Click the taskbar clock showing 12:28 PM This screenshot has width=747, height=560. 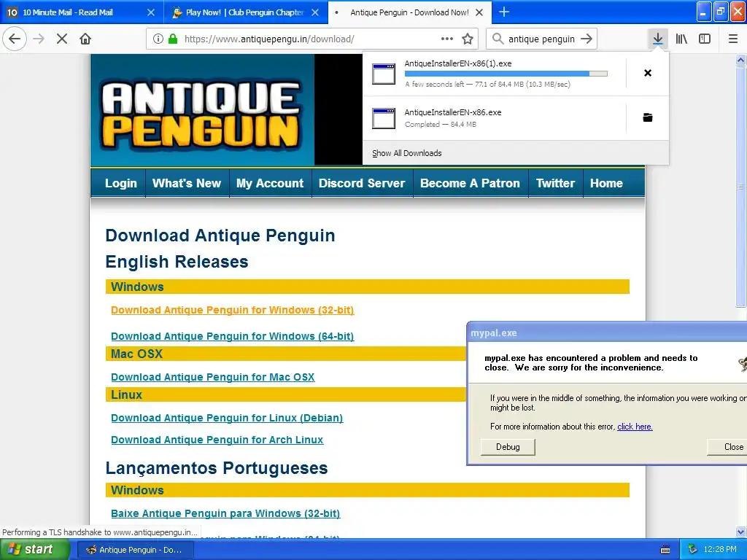pos(720,550)
